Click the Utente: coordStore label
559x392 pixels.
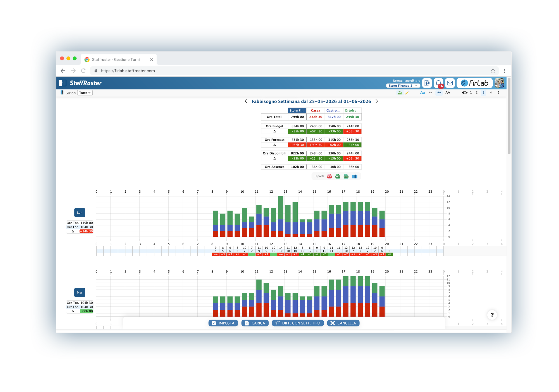click(x=406, y=81)
